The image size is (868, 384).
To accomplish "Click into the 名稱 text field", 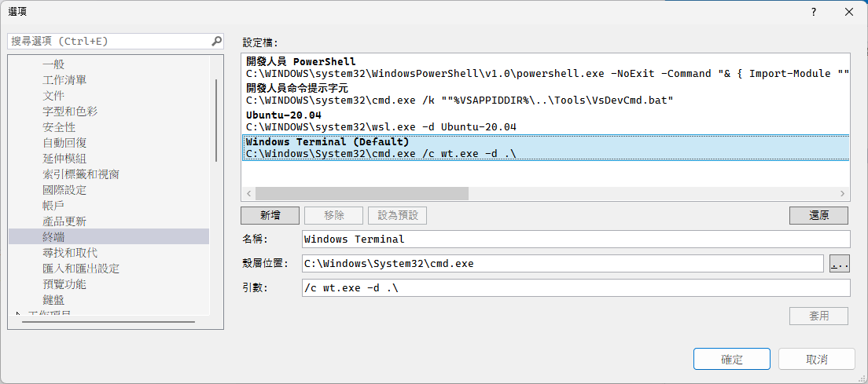I will [x=576, y=239].
